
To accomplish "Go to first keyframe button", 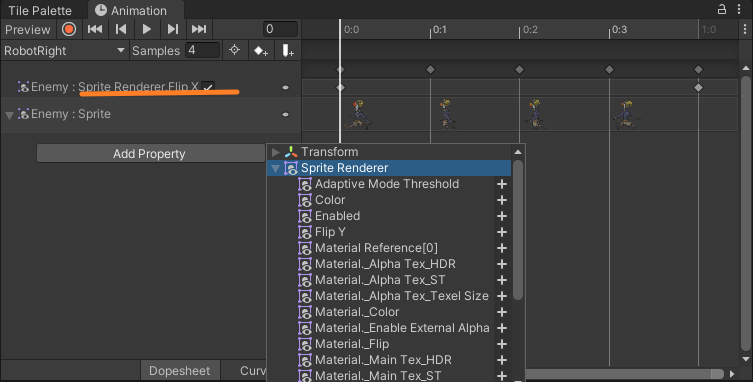I will click(x=95, y=29).
